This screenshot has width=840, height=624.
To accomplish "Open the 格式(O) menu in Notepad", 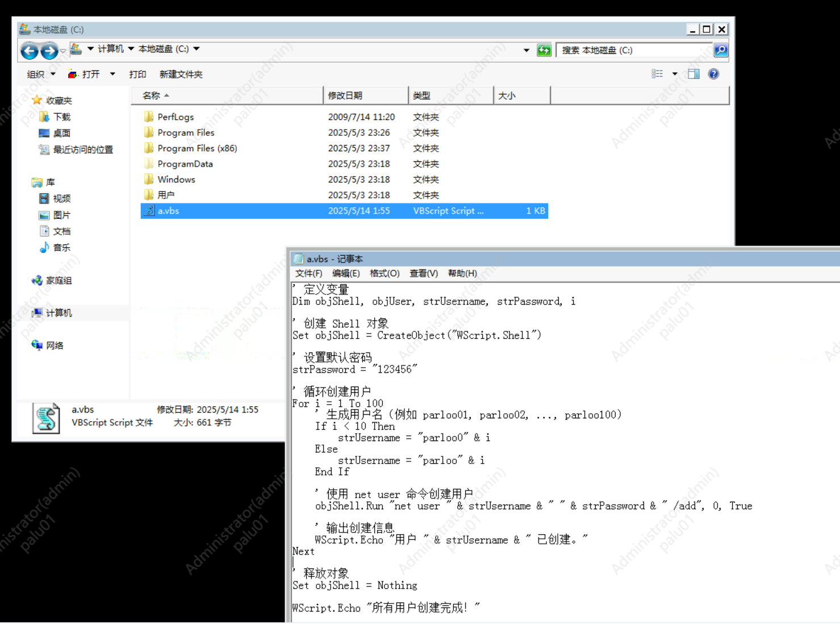I will (385, 273).
